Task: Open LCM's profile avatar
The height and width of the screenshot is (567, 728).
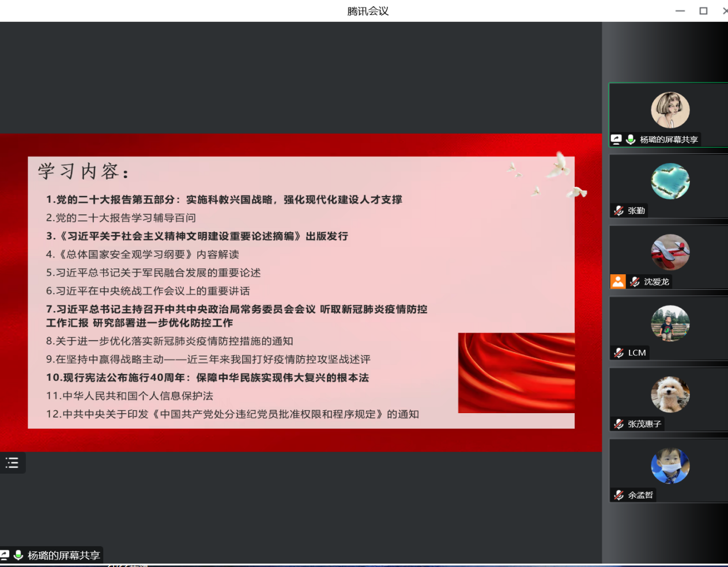Action: point(670,323)
